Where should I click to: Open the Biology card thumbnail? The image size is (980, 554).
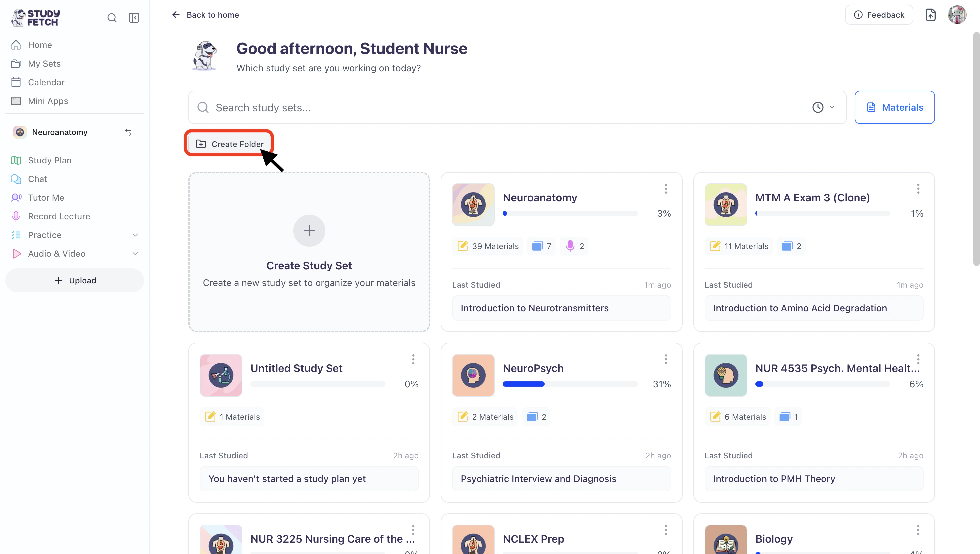click(725, 540)
